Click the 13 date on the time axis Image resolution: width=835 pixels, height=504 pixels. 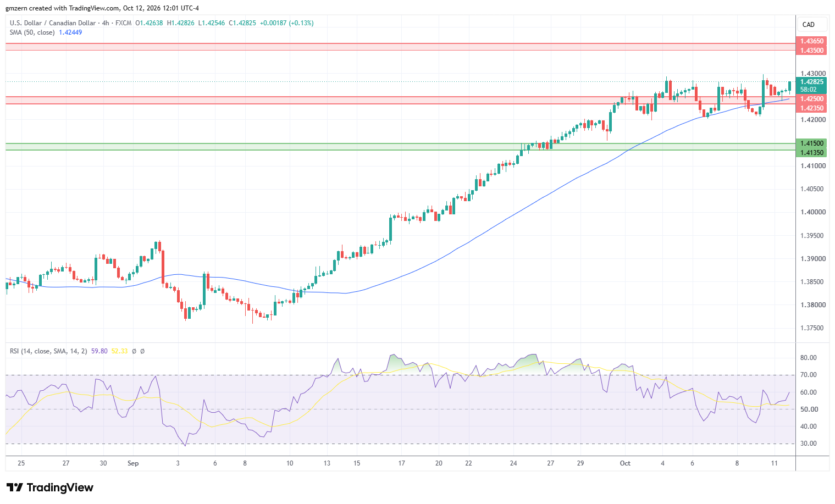(327, 463)
